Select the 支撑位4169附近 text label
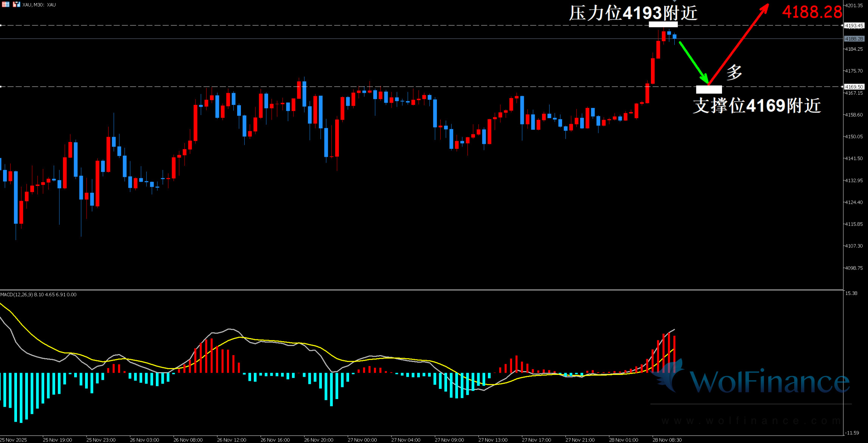 click(x=756, y=105)
